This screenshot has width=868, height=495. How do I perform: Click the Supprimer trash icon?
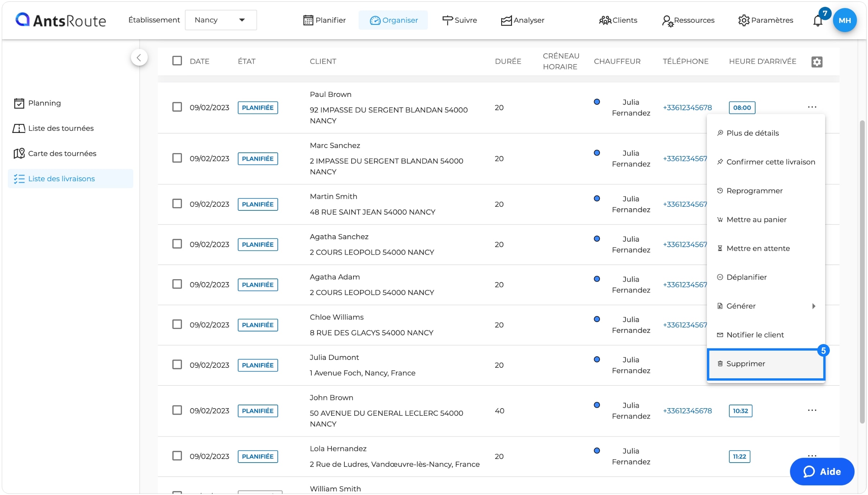(x=720, y=364)
